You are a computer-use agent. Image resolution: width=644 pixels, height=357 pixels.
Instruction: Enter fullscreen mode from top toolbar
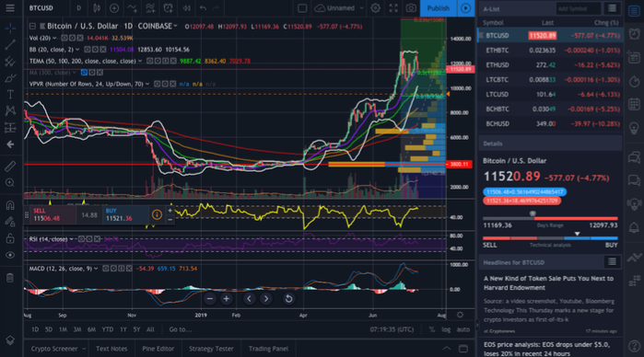[x=393, y=8]
